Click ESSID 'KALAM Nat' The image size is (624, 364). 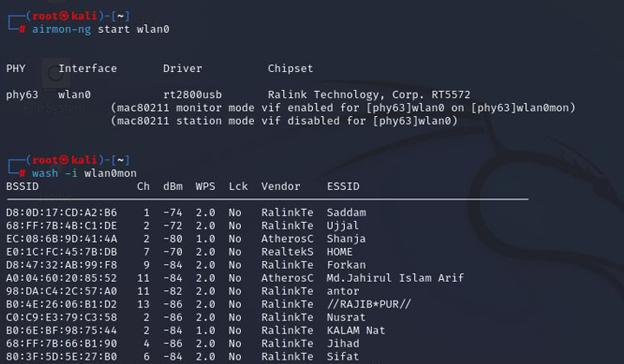pos(356,330)
